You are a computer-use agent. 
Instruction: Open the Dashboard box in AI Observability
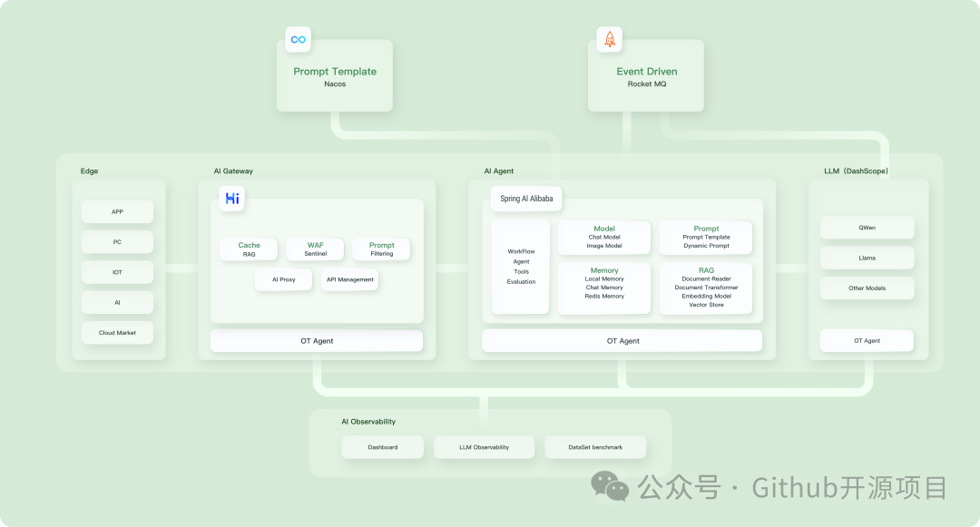pos(383,447)
